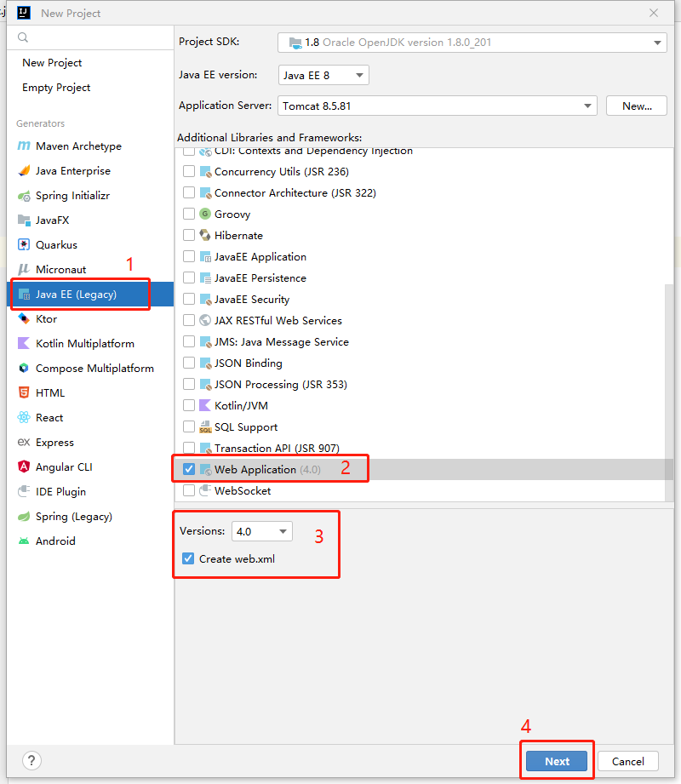This screenshot has width=681, height=784.
Task: Tick the Hibernate checkbox
Action: (x=189, y=235)
